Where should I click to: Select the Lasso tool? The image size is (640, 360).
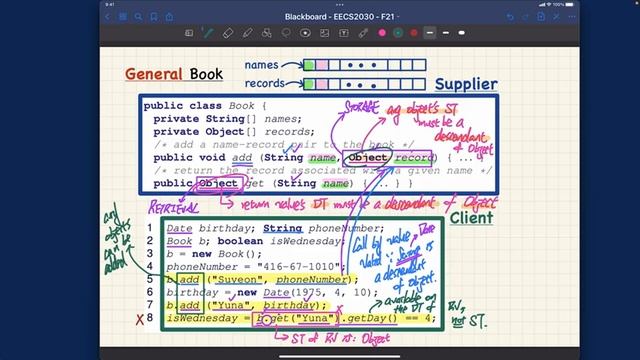tap(286, 33)
